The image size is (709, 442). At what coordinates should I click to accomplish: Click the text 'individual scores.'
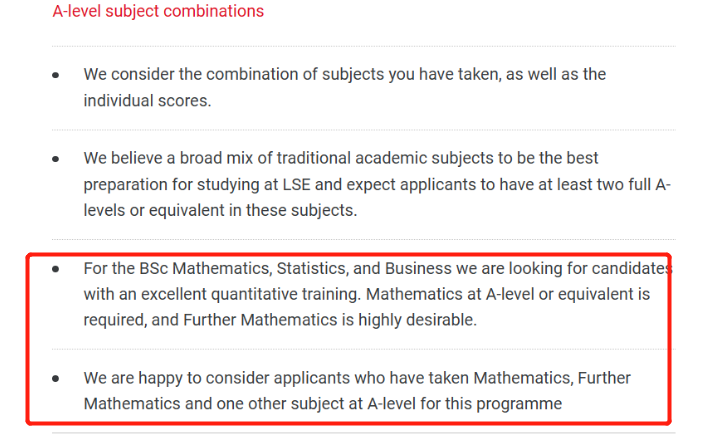tap(147, 100)
